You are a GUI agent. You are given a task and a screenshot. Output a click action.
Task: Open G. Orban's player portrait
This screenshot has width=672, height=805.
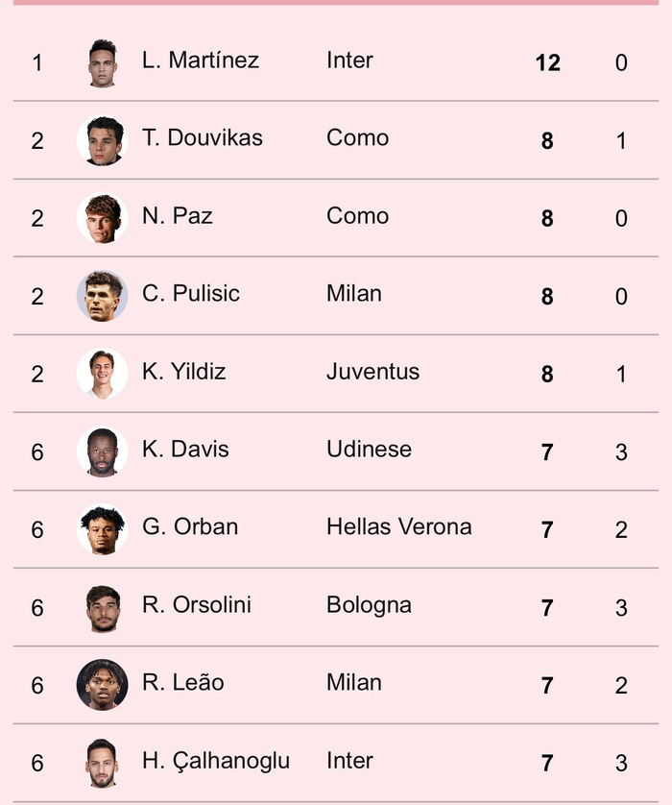click(x=102, y=529)
